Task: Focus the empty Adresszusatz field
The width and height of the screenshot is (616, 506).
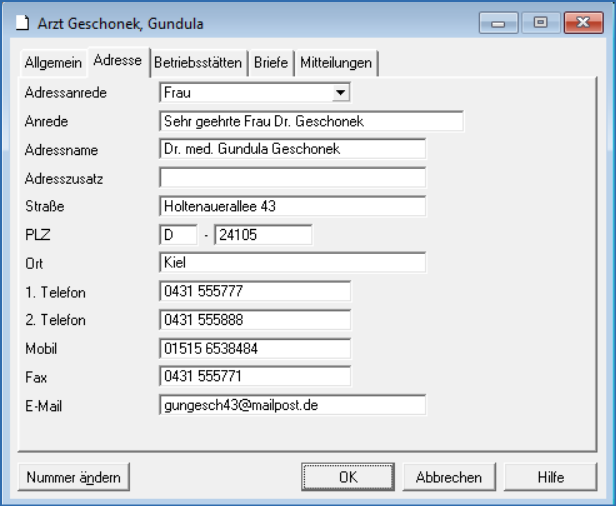Action: point(292,178)
